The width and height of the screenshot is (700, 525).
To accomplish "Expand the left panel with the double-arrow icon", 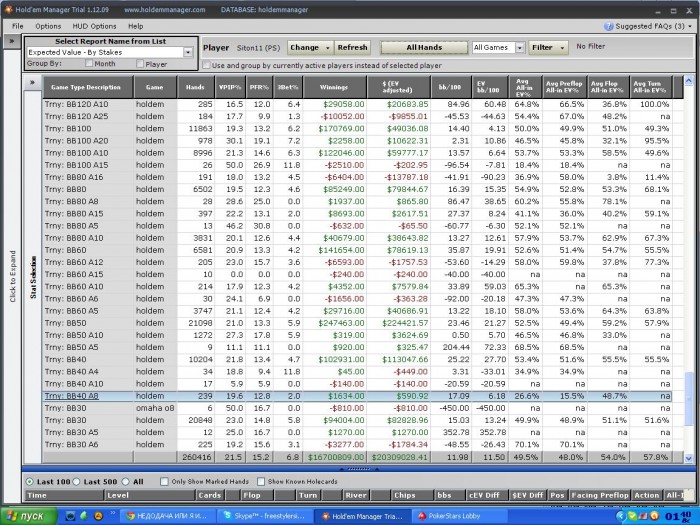I will tap(12, 41).
